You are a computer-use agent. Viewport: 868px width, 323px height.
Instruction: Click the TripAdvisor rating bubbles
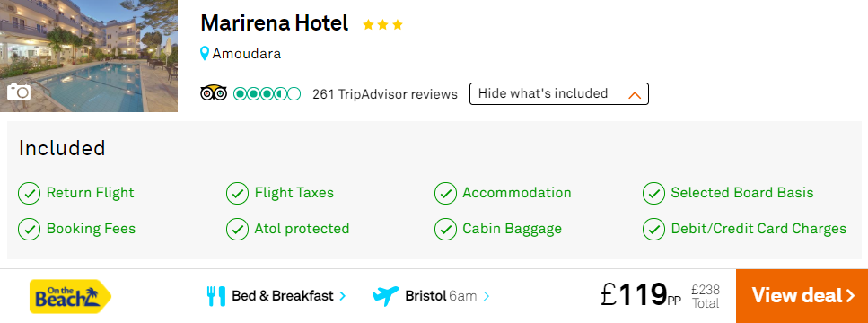tap(267, 94)
